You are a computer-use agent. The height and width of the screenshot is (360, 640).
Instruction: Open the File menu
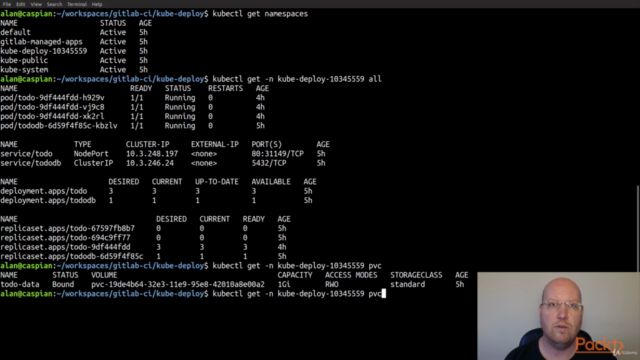coord(7,4)
